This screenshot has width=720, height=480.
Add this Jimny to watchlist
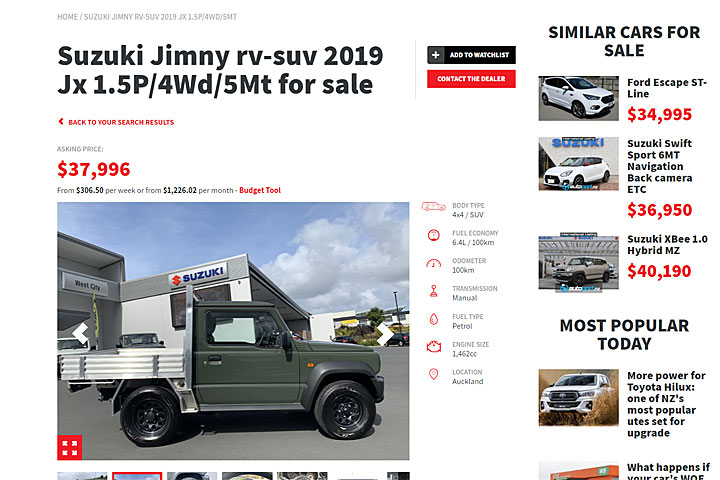click(x=471, y=55)
